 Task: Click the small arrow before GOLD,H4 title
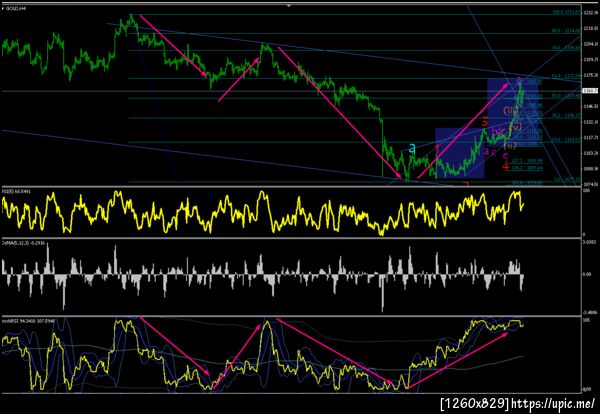pos(3,8)
